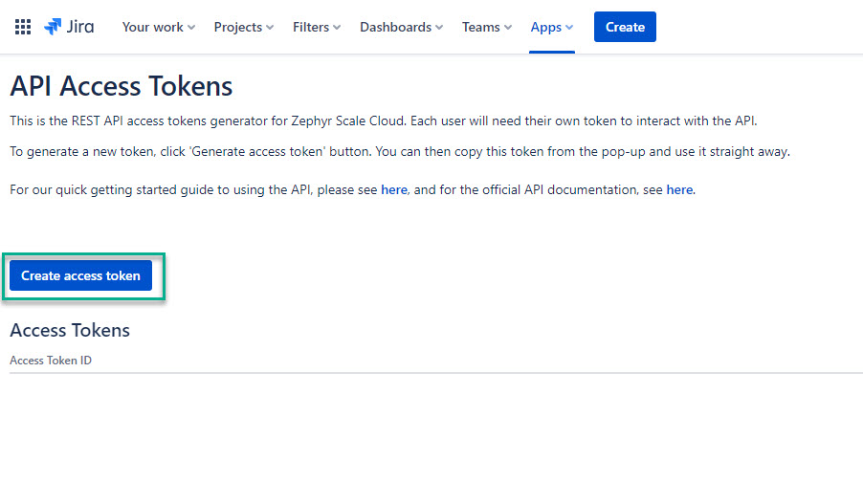Open the app switcher grid icon
The height and width of the screenshot is (504, 863).
tap(23, 27)
